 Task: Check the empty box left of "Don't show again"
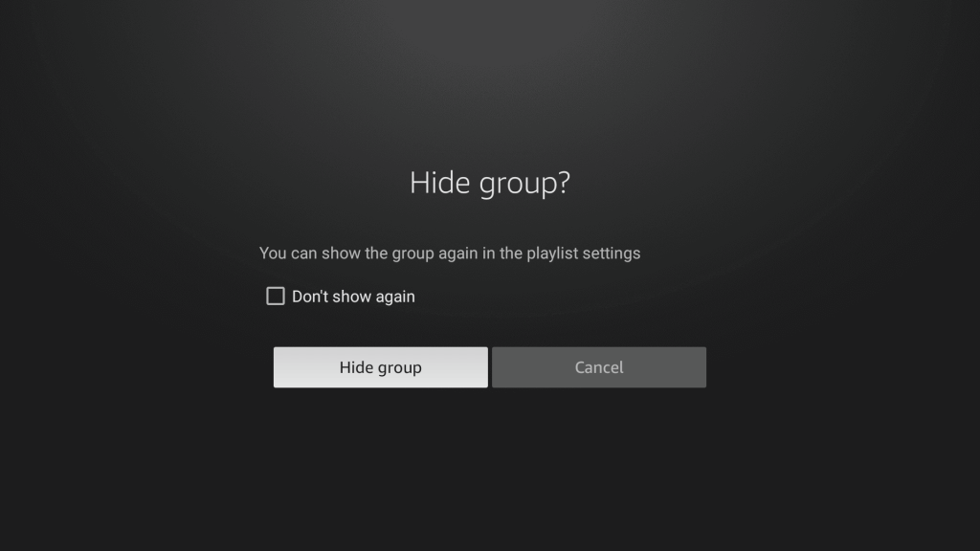click(276, 297)
